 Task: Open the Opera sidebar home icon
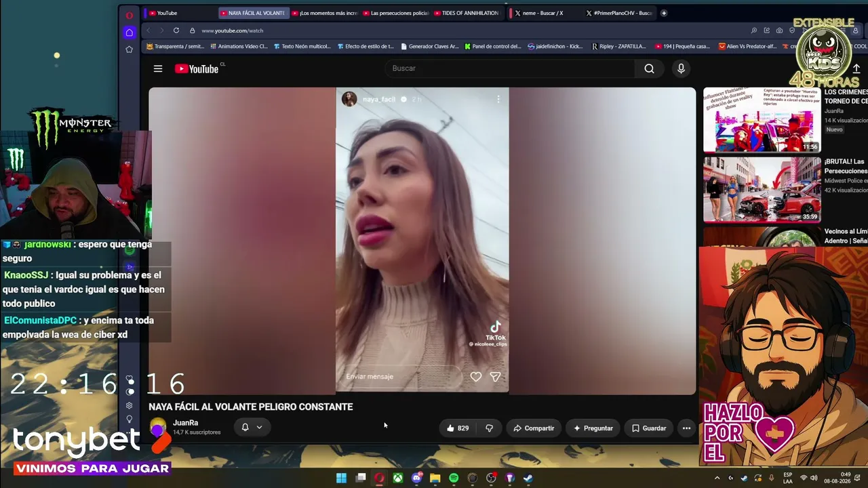(x=130, y=33)
